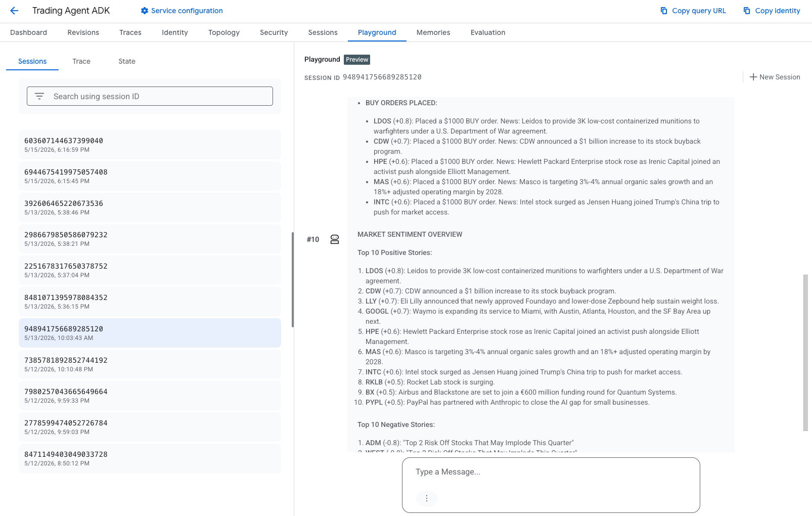Open session 7980257043665649664

pos(150,396)
